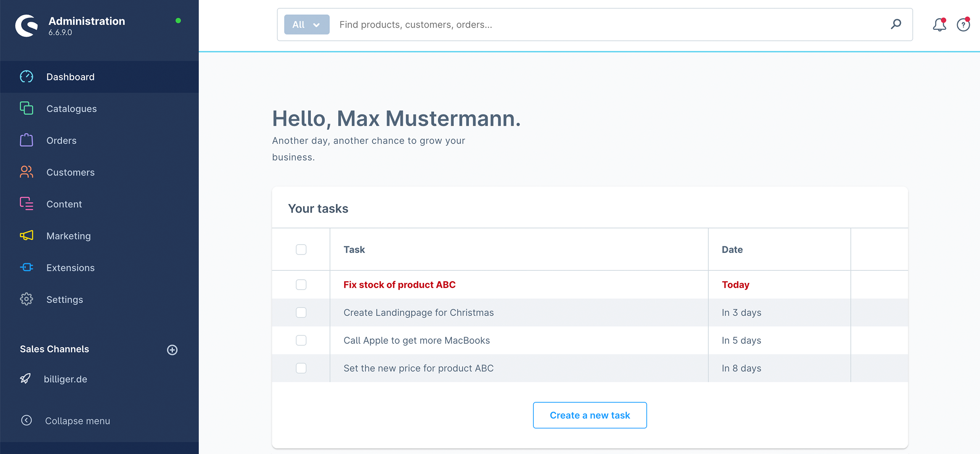Check Set the new price task checkbox

(301, 368)
